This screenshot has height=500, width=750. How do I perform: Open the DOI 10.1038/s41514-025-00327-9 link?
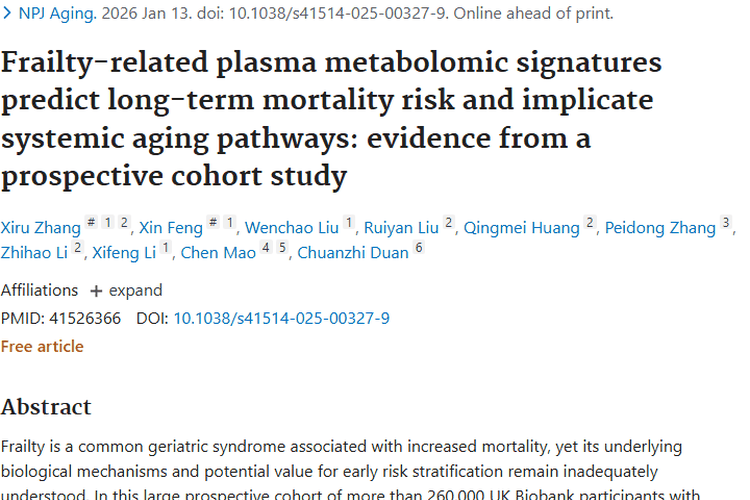(x=281, y=318)
